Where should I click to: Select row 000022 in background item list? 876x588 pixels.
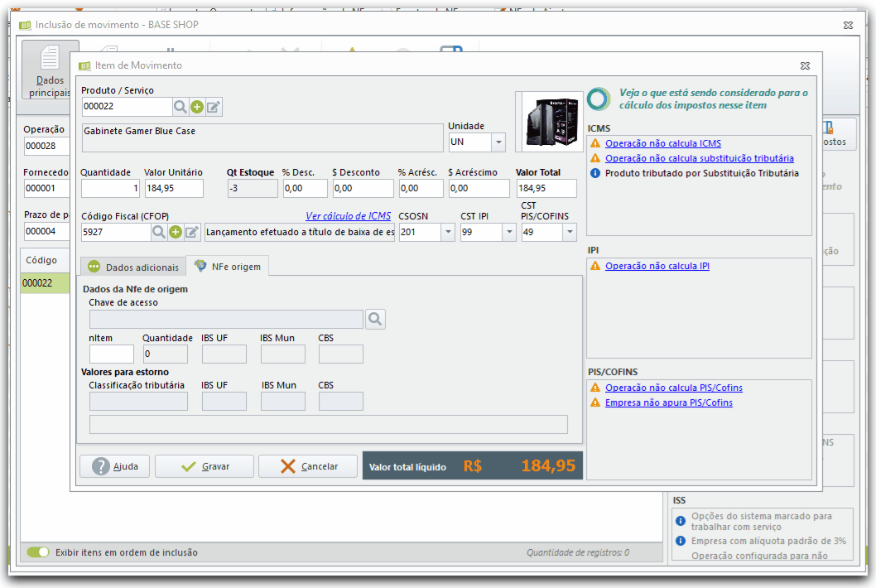(46, 283)
